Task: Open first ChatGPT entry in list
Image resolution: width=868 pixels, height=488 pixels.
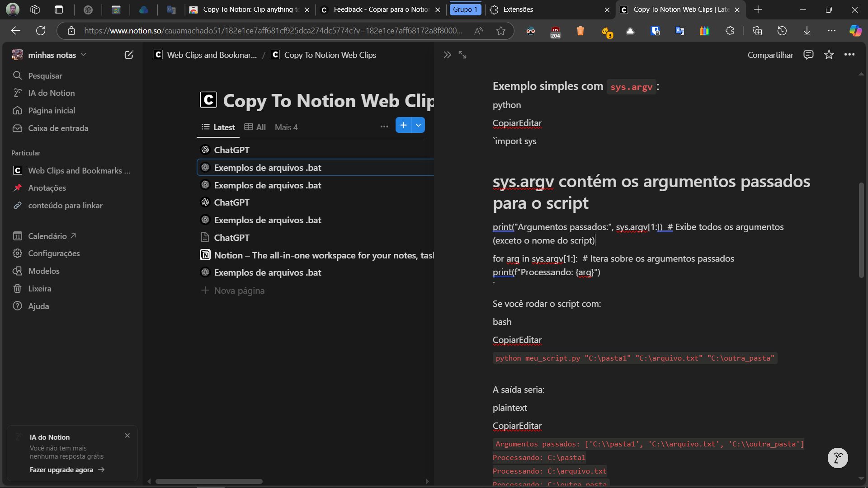Action: (x=231, y=150)
